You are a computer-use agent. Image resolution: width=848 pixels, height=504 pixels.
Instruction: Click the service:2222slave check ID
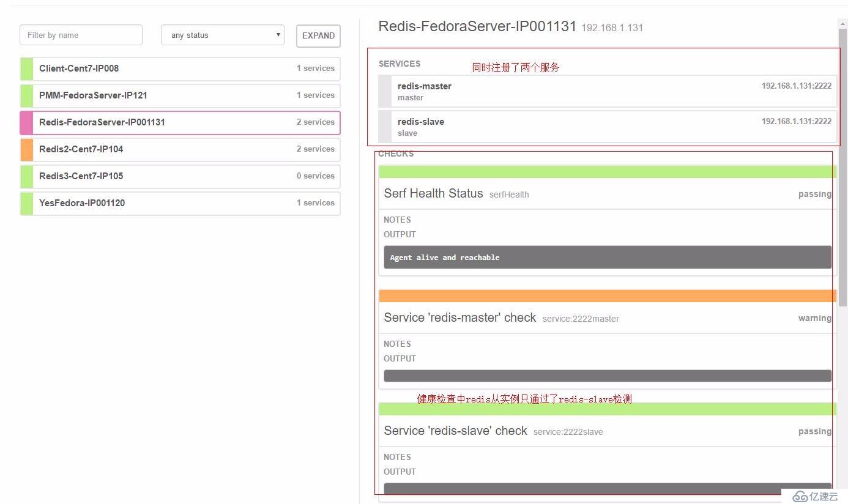click(x=568, y=432)
